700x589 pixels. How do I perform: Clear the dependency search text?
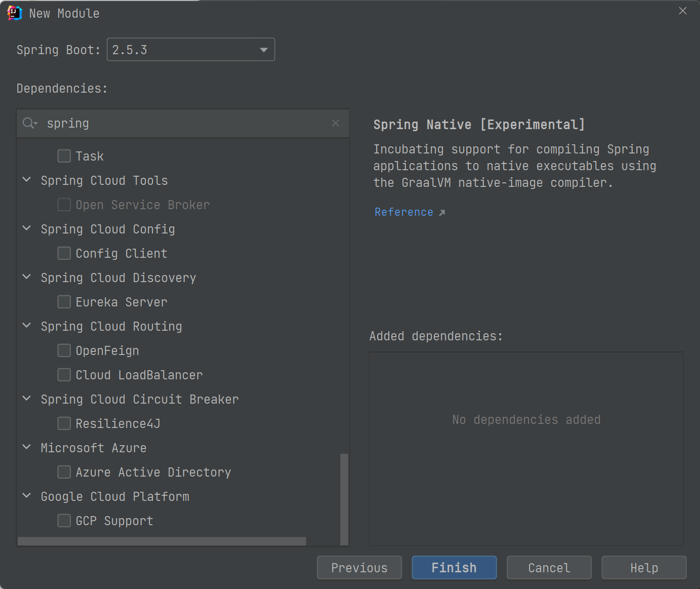point(335,123)
